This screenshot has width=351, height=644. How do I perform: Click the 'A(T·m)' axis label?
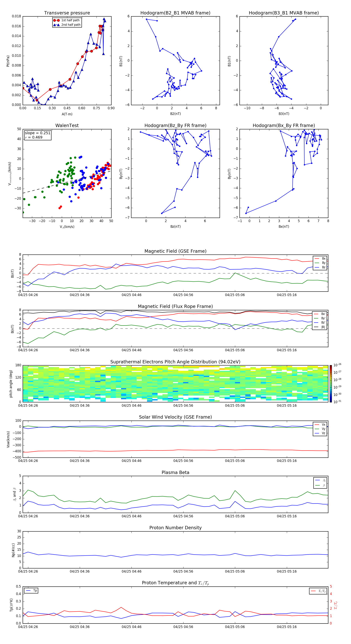tap(67, 114)
